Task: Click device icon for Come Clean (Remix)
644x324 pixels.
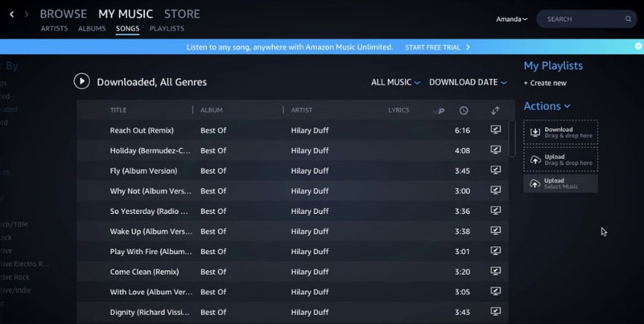Action: click(496, 271)
